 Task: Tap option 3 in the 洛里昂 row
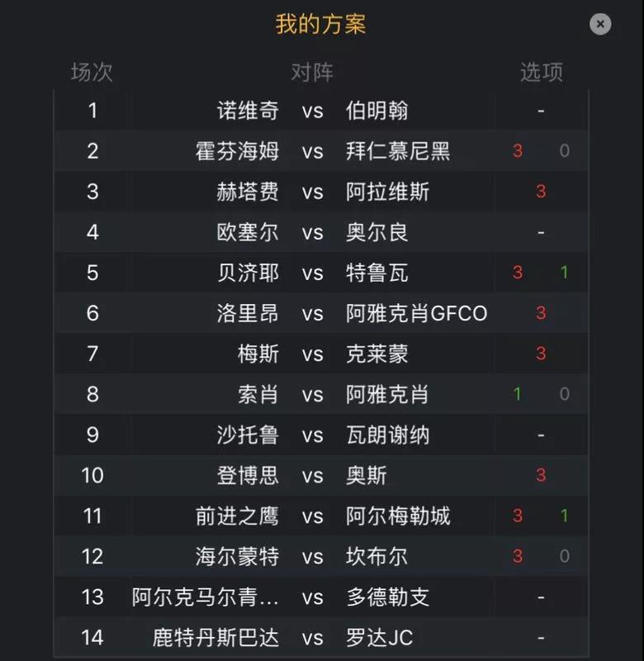(541, 313)
